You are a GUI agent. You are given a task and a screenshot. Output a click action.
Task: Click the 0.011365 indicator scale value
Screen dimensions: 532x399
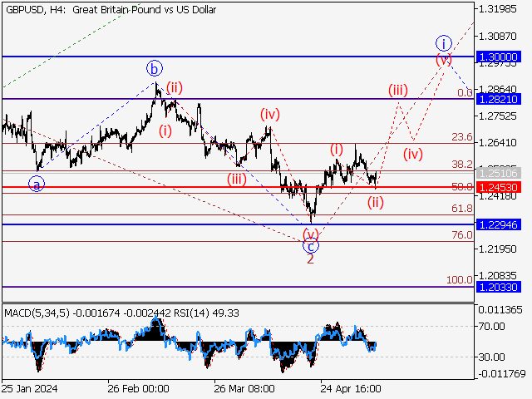pos(500,310)
